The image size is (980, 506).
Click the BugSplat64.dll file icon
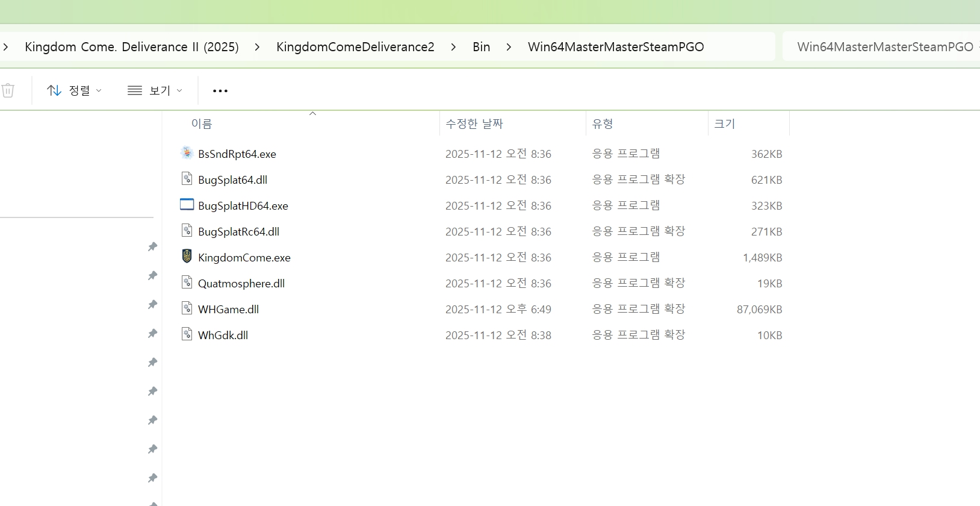click(187, 179)
